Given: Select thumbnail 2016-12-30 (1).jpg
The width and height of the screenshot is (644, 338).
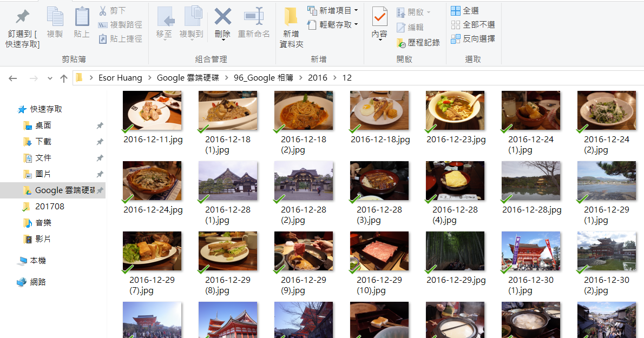Looking at the screenshot, I should pos(531,251).
